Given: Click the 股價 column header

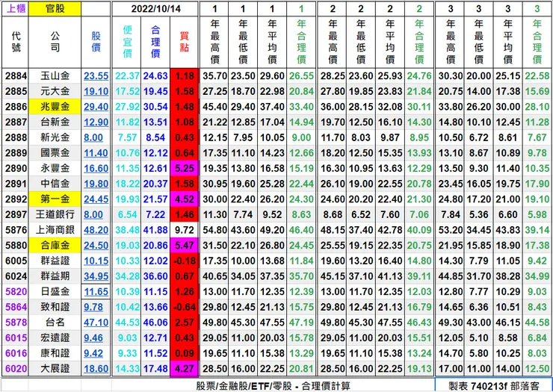Looking at the screenshot, I should 96,42.
